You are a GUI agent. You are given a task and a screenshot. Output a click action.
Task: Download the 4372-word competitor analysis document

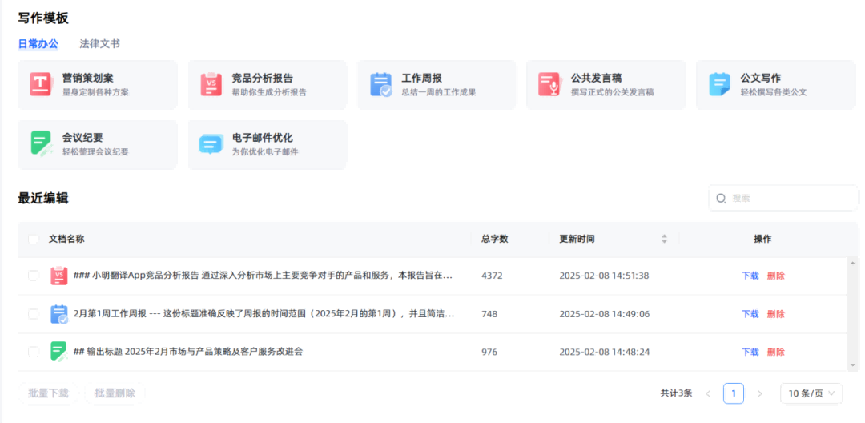749,275
